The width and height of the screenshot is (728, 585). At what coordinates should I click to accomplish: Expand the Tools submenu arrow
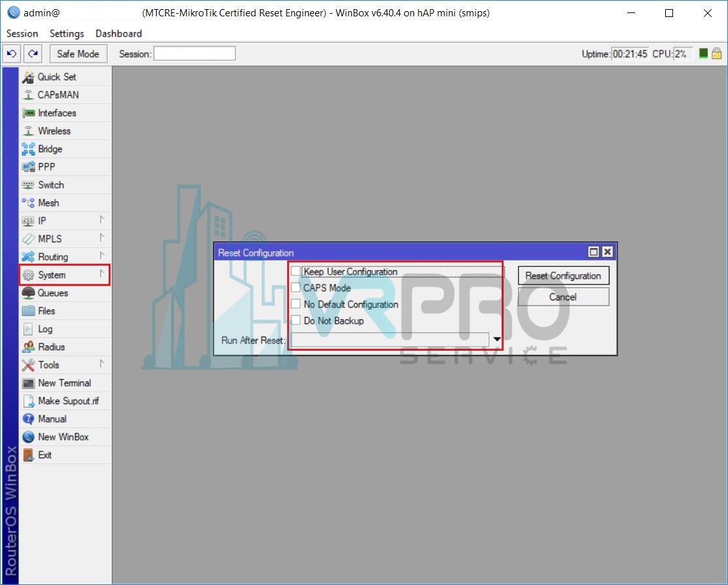101,364
